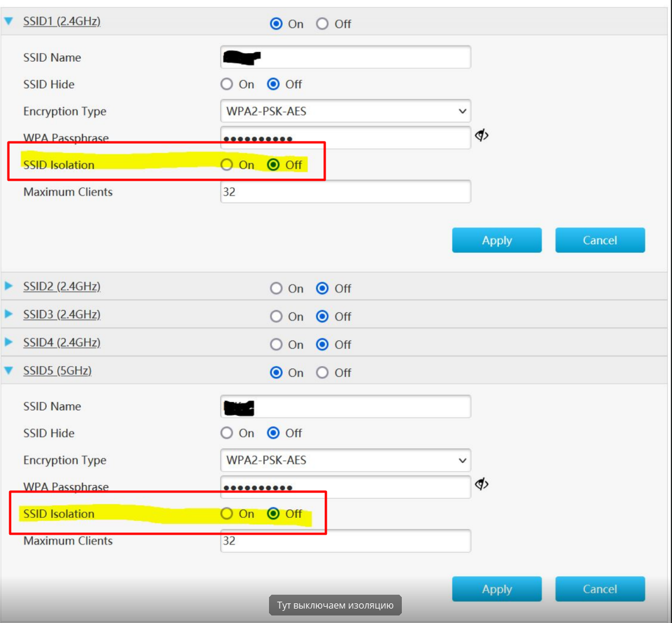Apply the SSID5 settings
Screen dimensions: 672x623
tap(496, 589)
